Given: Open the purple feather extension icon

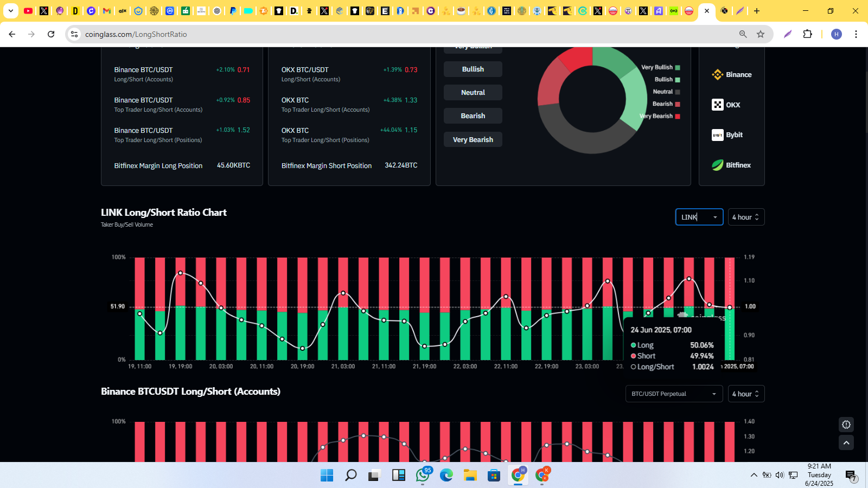Looking at the screenshot, I should [x=788, y=34].
